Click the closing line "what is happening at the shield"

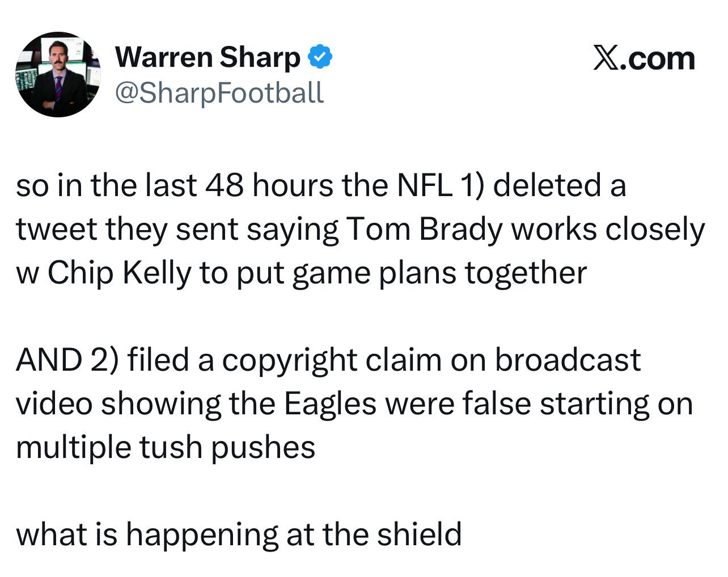(239, 534)
